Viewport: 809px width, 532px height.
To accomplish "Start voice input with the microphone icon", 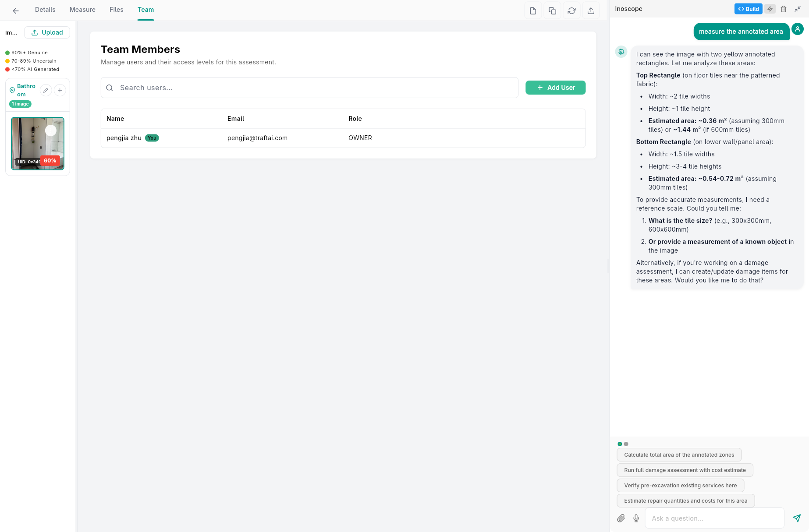I will coord(635,518).
